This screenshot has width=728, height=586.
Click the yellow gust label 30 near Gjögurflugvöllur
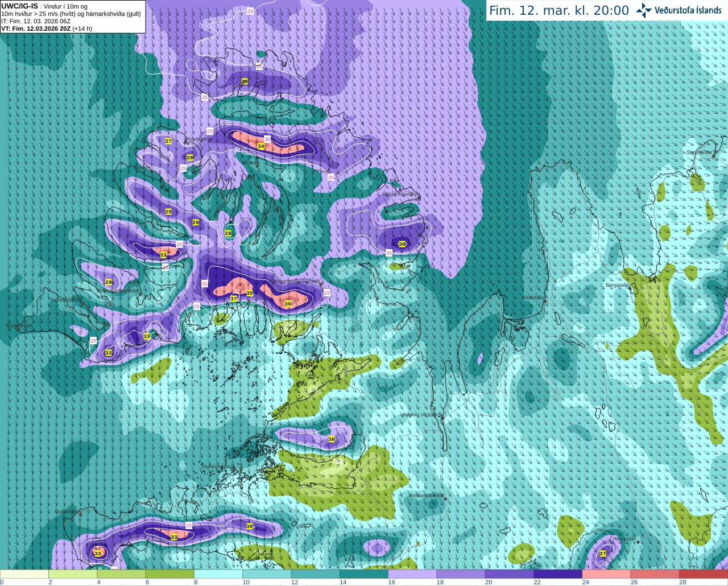tap(402, 244)
